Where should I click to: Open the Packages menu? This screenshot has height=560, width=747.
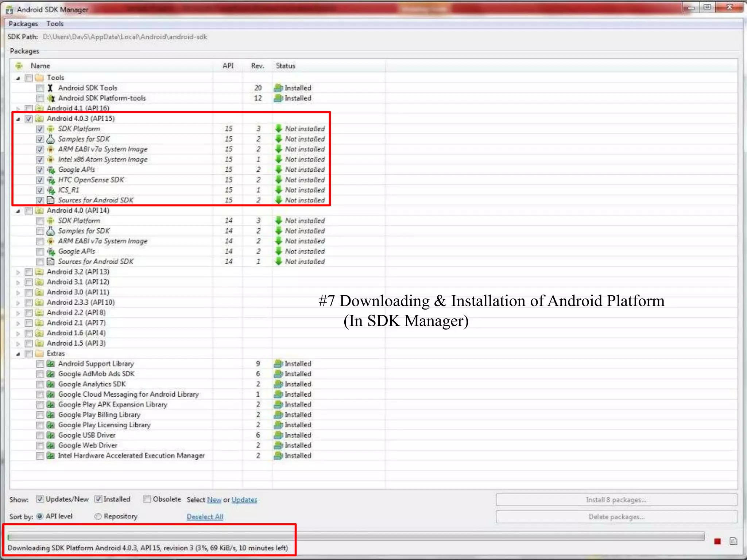click(23, 24)
